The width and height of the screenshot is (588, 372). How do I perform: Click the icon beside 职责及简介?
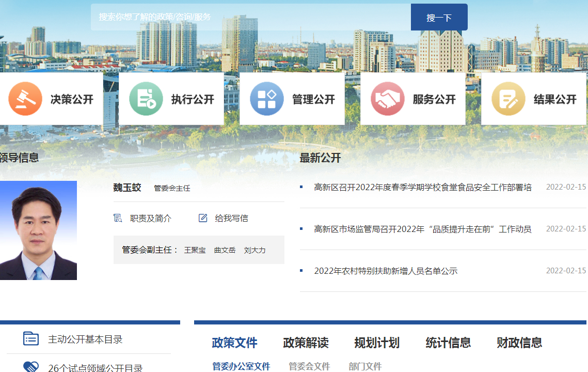(x=118, y=218)
